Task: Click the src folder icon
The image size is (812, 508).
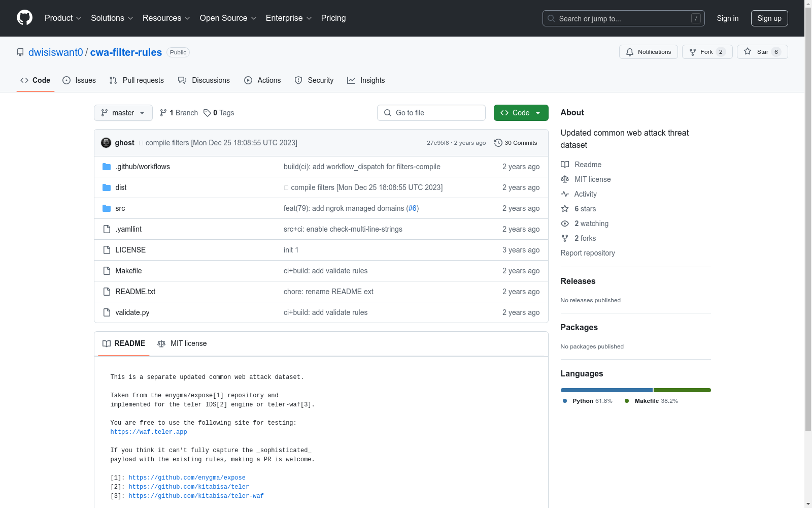Action: click(107, 208)
